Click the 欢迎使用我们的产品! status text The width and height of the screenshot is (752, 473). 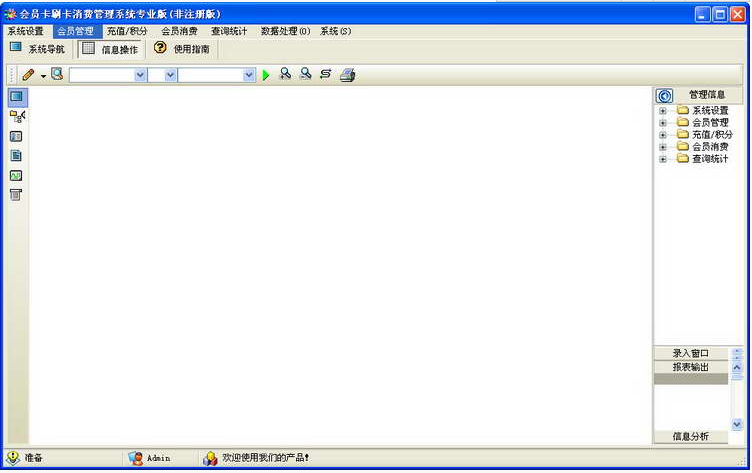265,458
